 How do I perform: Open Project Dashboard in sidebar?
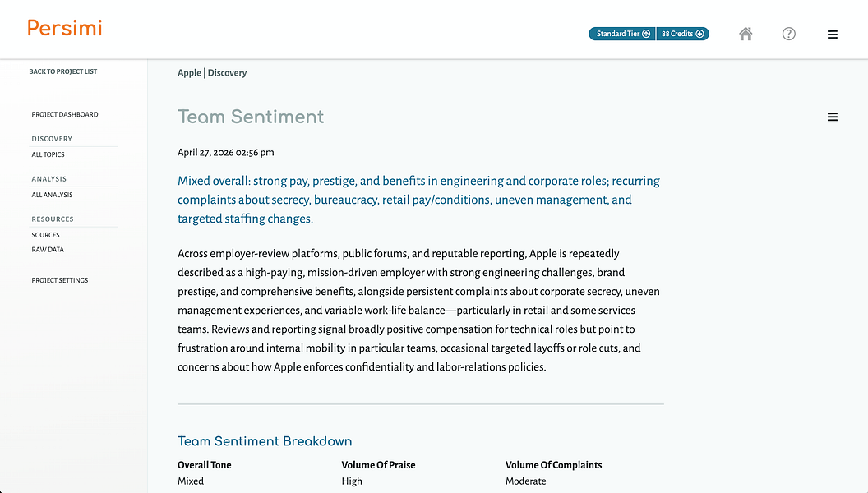click(65, 114)
